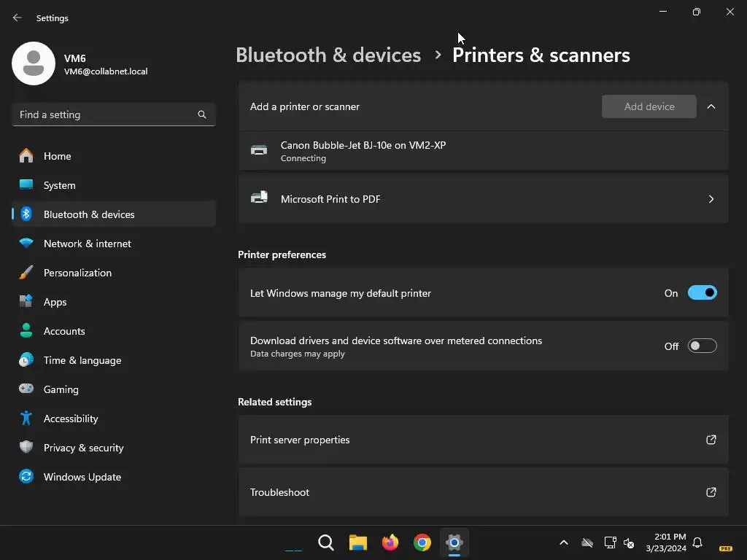Viewport: 747px width, 560px height.
Task: Click the Privacy & security shield icon
Action: coord(26,447)
